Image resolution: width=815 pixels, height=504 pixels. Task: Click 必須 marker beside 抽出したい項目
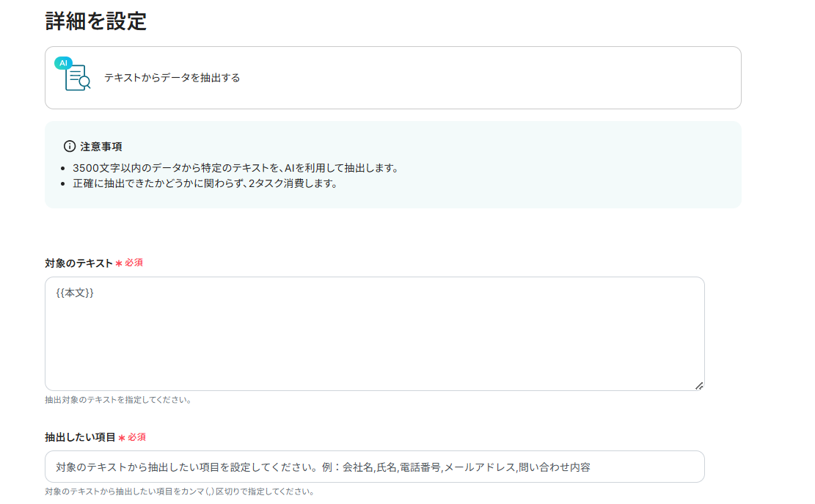(132, 437)
